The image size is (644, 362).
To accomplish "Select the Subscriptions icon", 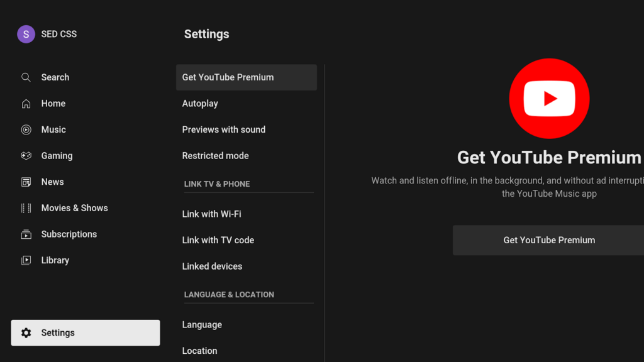I will coord(26,234).
